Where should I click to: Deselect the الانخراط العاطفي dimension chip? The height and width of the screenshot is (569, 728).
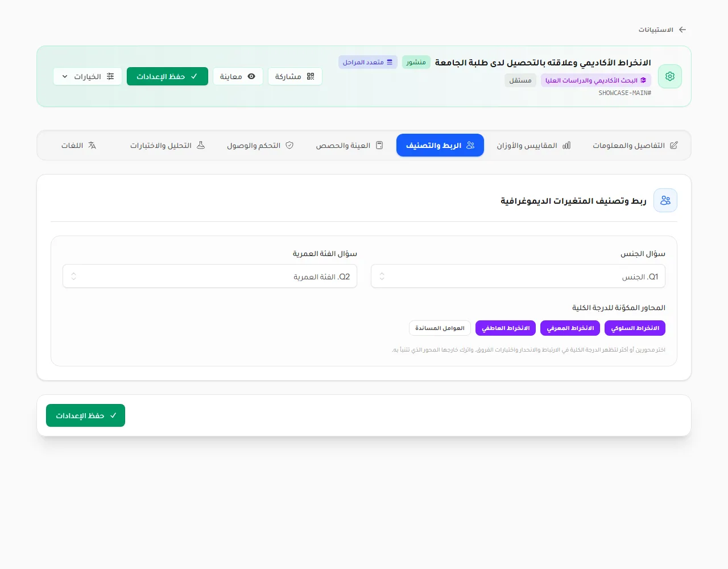506,328
